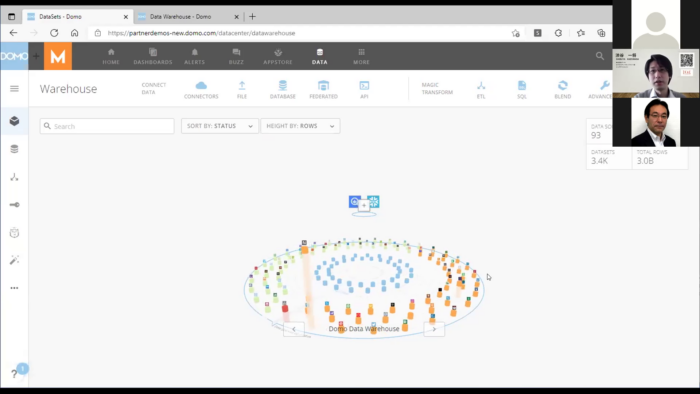The width and height of the screenshot is (700, 394).
Task: Click the previous arrow beside Domo Data Warehouse
Action: coord(294,329)
